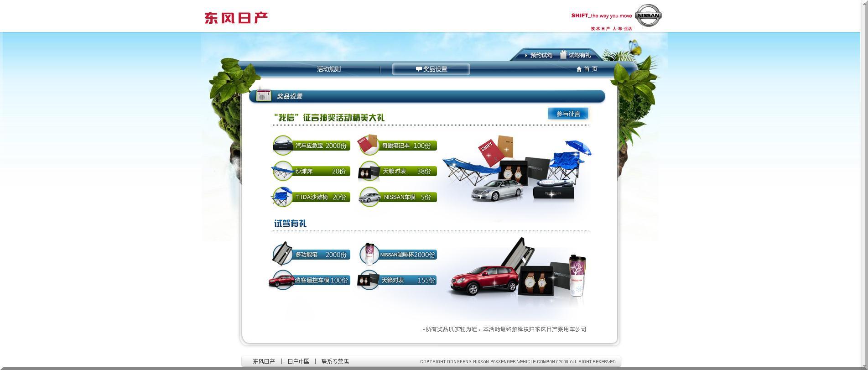Go to 首页 home link
The width and height of the screenshot is (868, 370).
[591, 69]
